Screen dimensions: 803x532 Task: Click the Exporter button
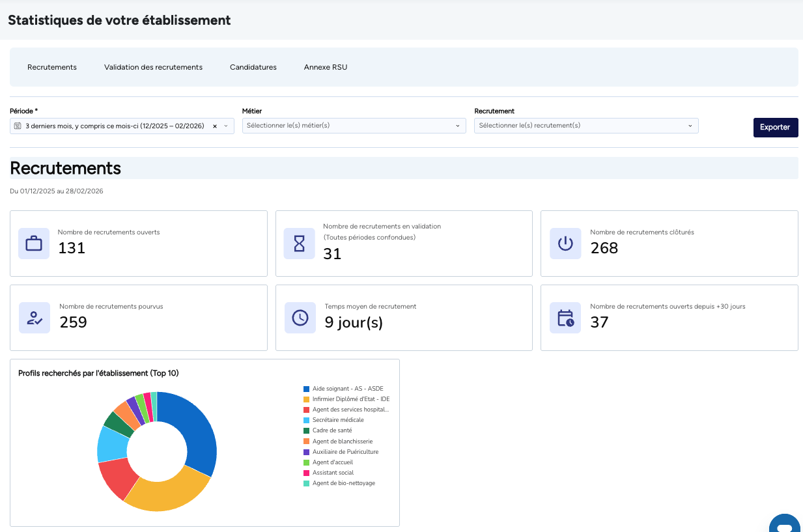click(x=776, y=127)
